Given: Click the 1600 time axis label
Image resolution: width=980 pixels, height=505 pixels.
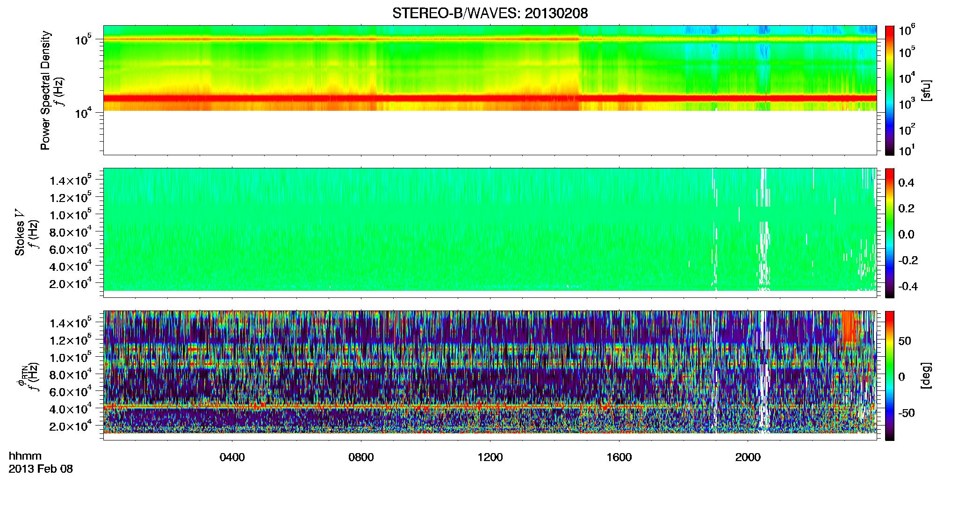Looking at the screenshot, I should click(x=619, y=457).
